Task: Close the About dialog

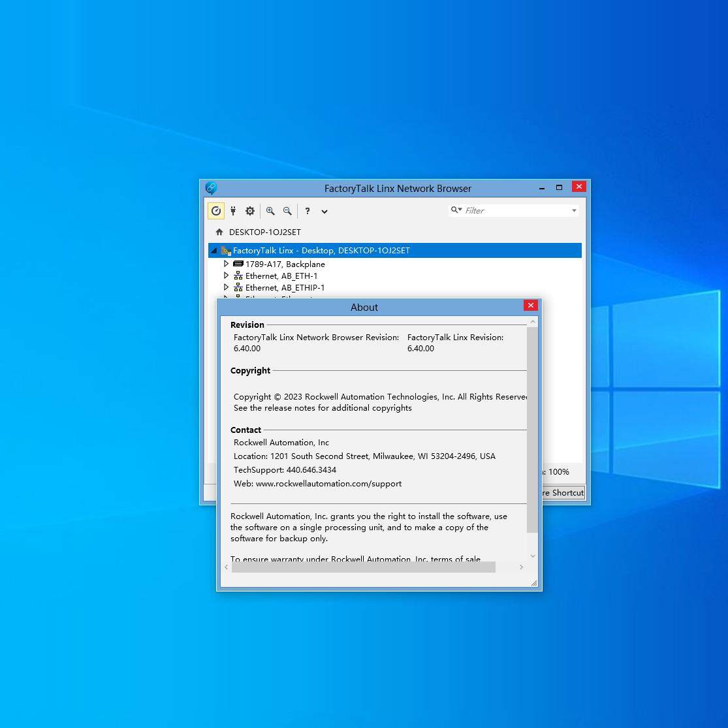Action: (x=531, y=305)
